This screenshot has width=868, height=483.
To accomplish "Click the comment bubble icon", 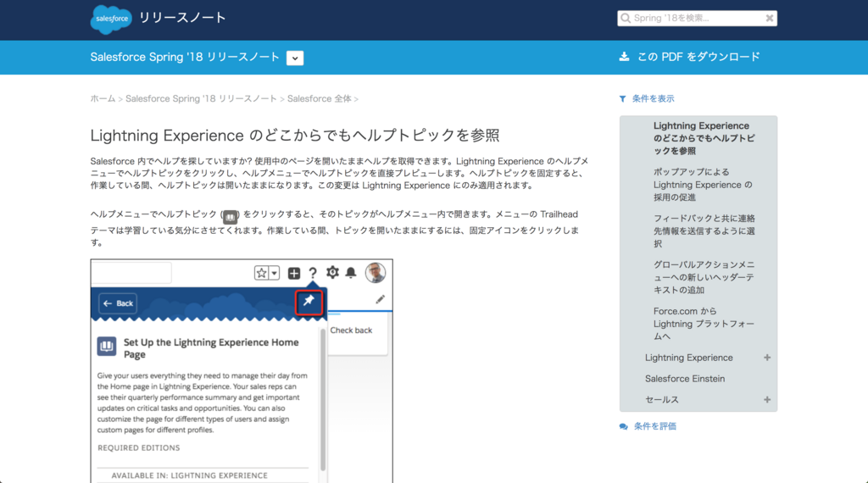I will click(624, 426).
